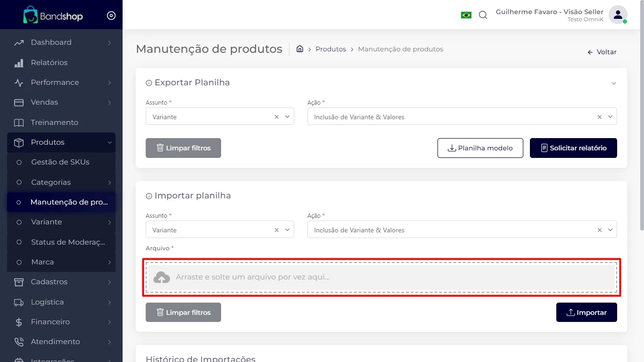
Task: Open the import Assunto dropdown
Action: click(x=287, y=230)
